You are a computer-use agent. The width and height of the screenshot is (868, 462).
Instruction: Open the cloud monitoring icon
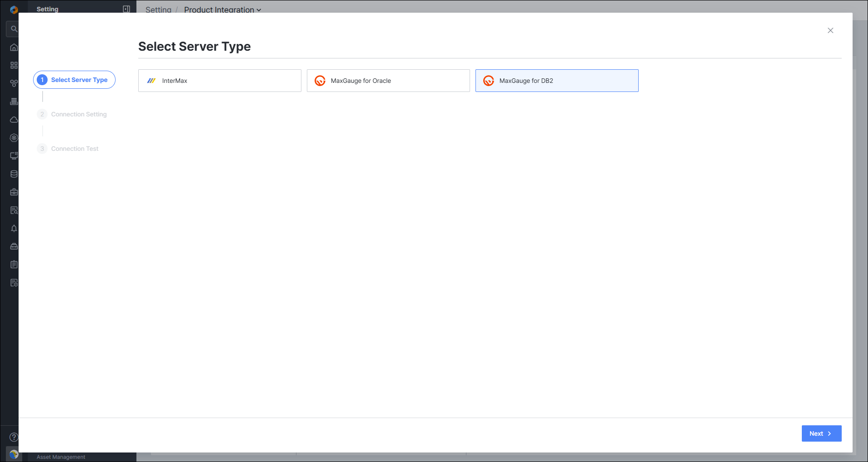(14, 120)
